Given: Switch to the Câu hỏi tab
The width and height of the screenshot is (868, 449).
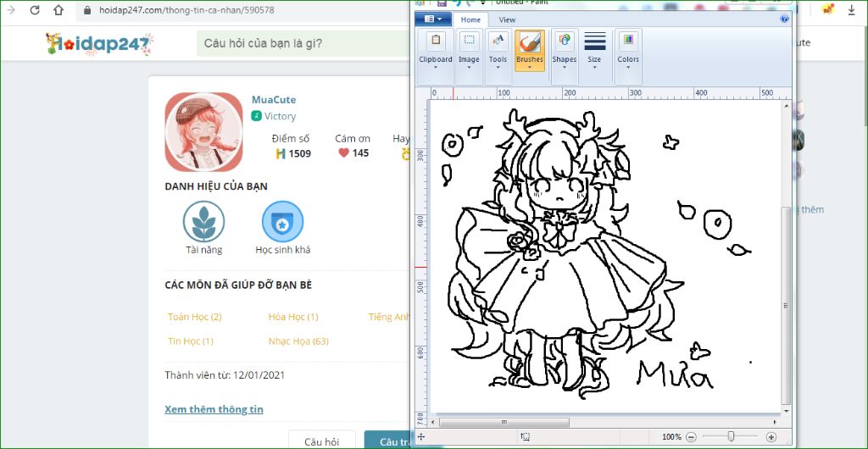Looking at the screenshot, I should 321,442.
